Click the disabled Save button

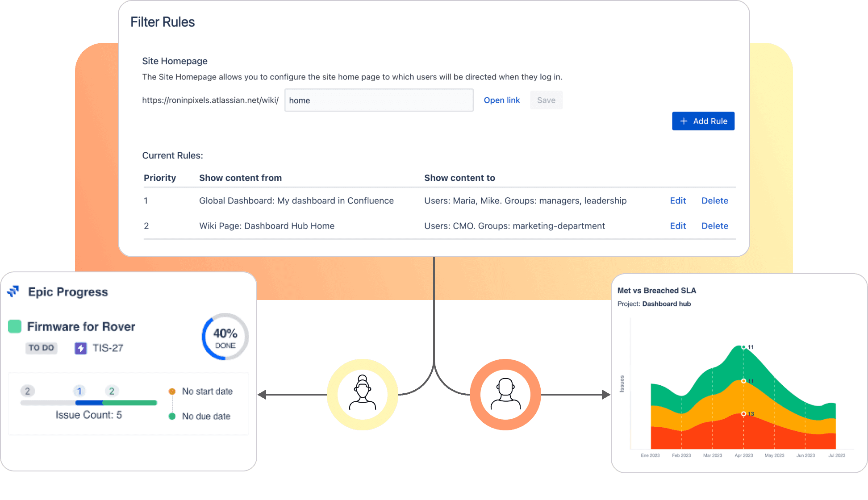click(546, 100)
